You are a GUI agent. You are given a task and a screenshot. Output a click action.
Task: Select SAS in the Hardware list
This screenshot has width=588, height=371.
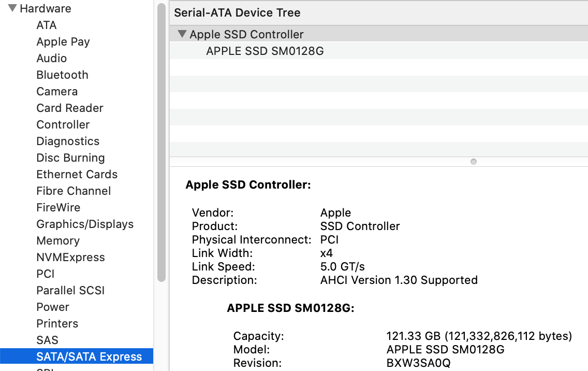coord(47,340)
